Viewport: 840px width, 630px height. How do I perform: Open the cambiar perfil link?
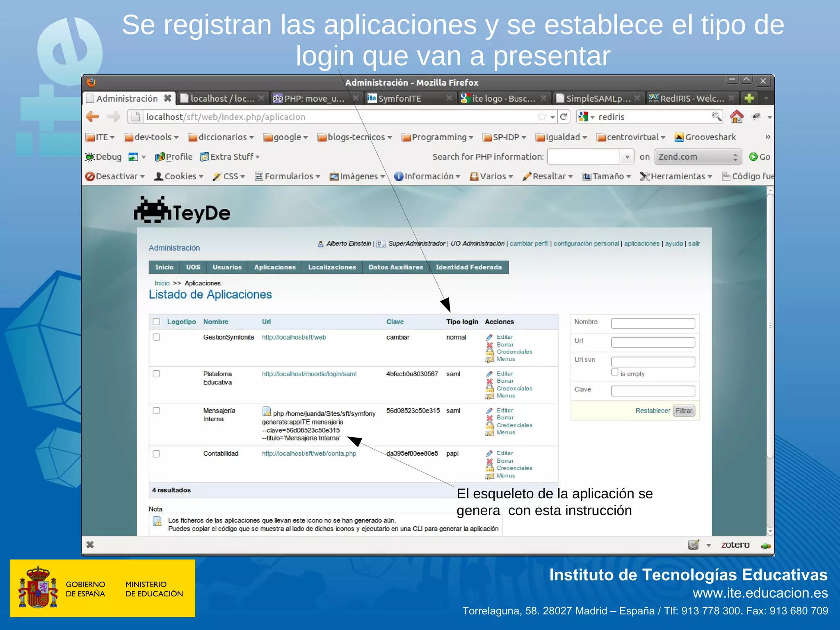point(529,244)
